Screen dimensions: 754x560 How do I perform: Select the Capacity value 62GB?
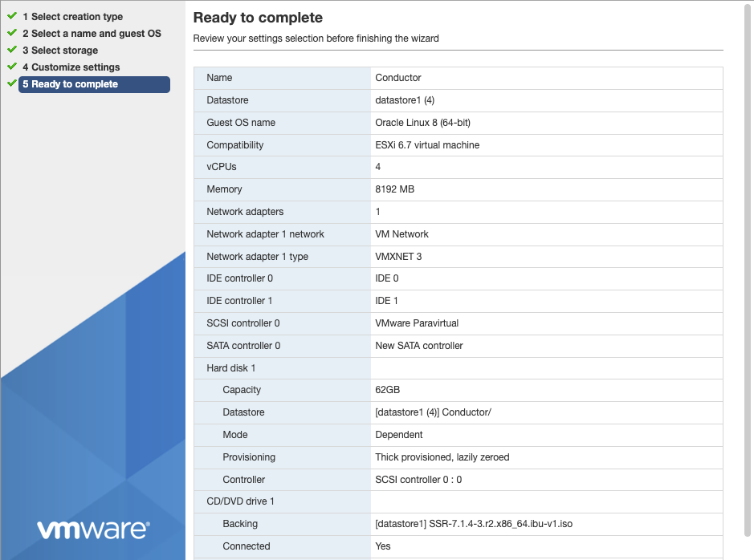pos(388,390)
